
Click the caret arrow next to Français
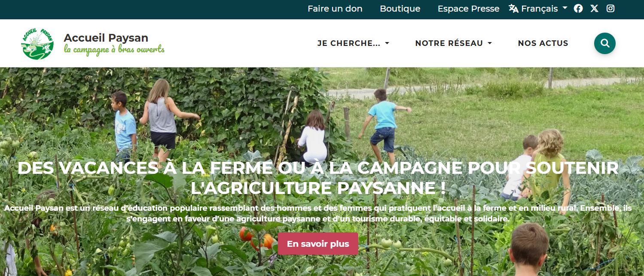[565, 8]
